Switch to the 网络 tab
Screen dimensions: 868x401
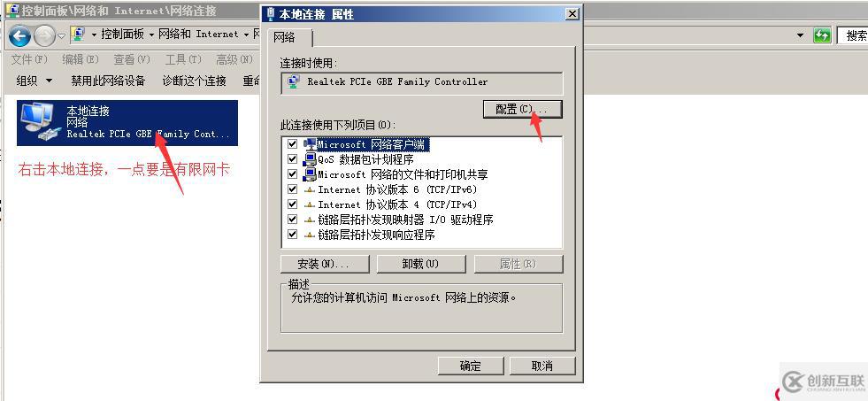(284, 38)
